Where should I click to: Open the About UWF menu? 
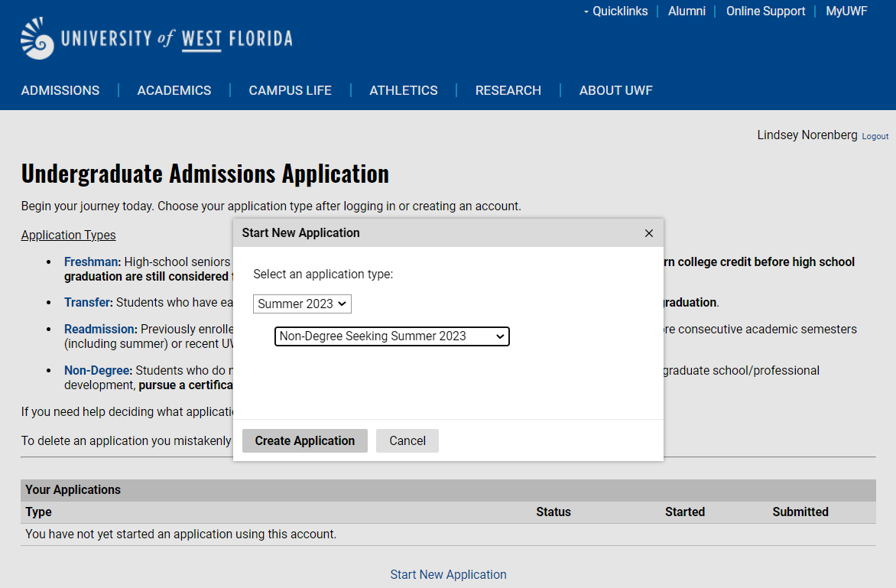tap(616, 90)
